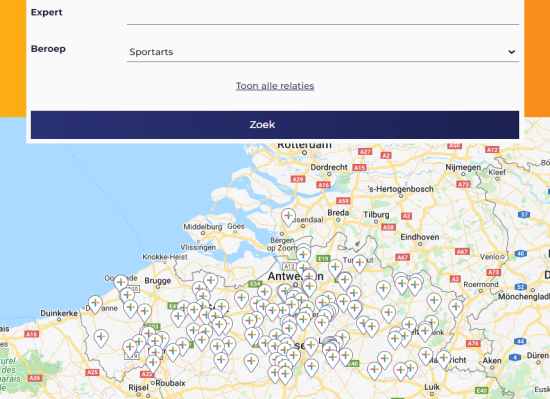Click the Brugge city label on map
Viewport: 550px width, 399px height.
pos(157,281)
